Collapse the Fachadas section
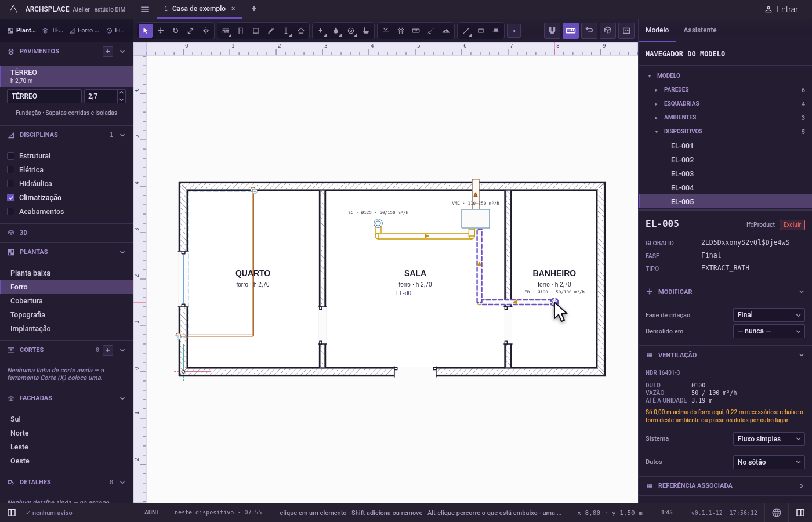This screenshot has width=812, height=522. [122, 398]
